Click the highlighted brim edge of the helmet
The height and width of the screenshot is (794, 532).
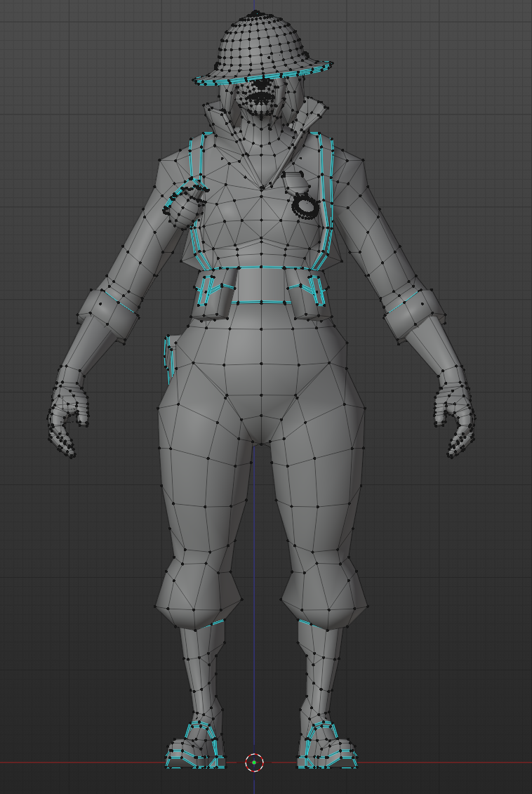coord(262,75)
